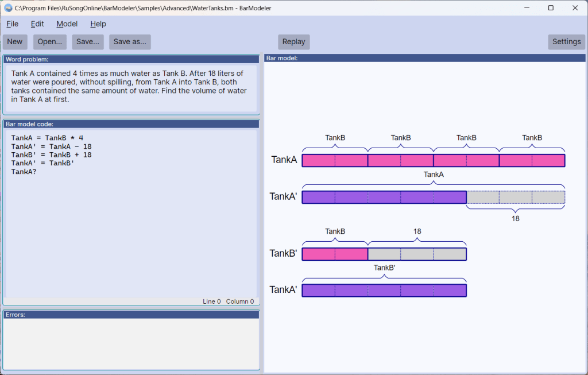Click the New button
This screenshot has height=375, width=588.
(15, 42)
